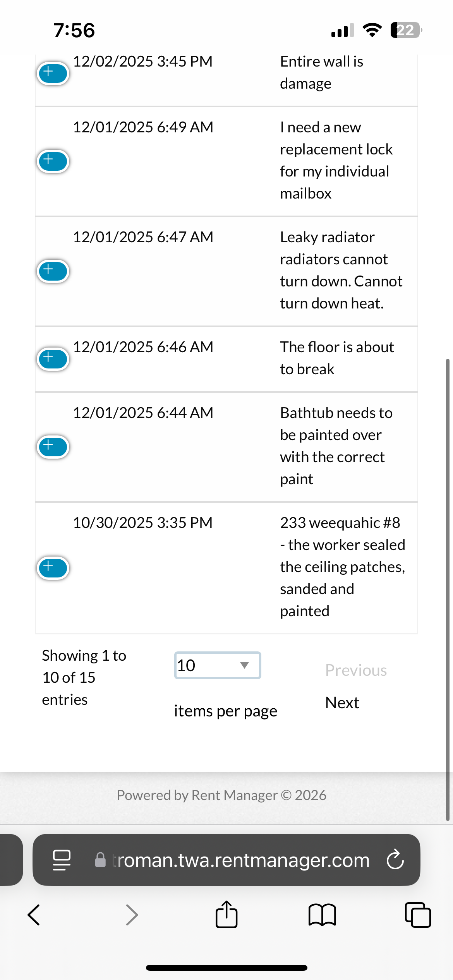Open the page reader menu icon
The width and height of the screenshot is (453, 980).
(62, 860)
